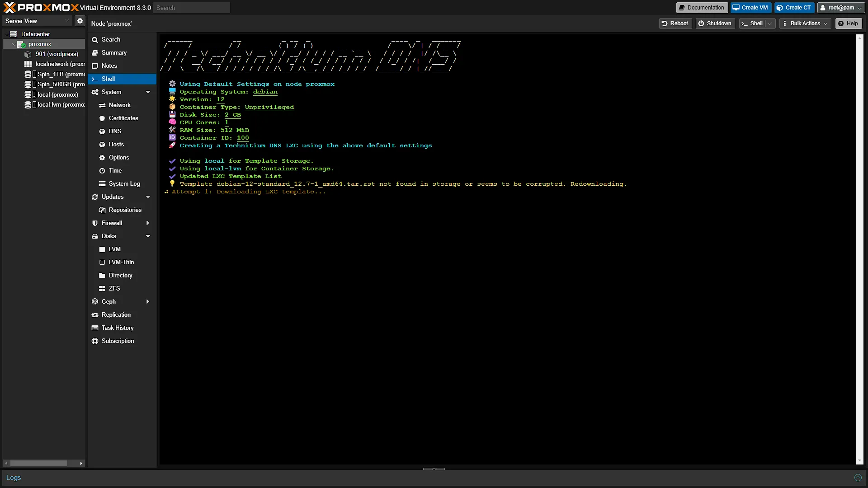This screenshot has height=488, width=868.
Task: Click Create VM button
Action: pos(750,8)
